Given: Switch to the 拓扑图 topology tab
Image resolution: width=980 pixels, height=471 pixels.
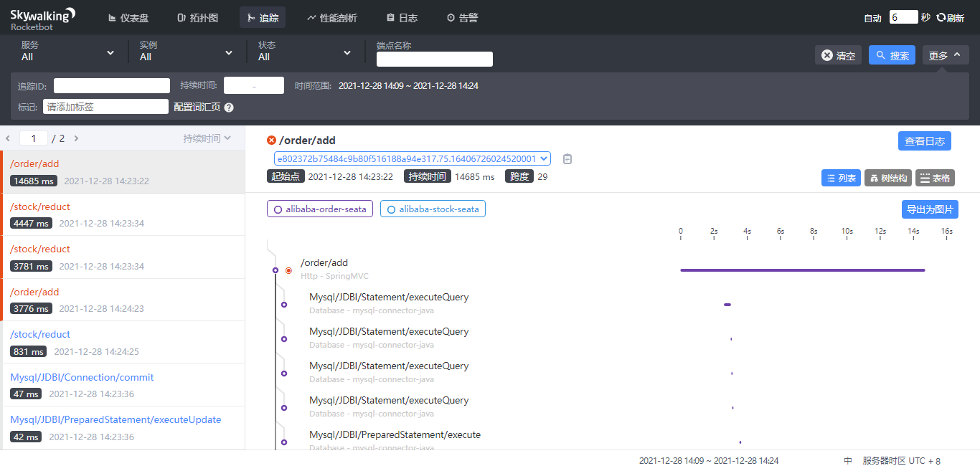Looking at the screenshot, I should click(x=197, y=17).
